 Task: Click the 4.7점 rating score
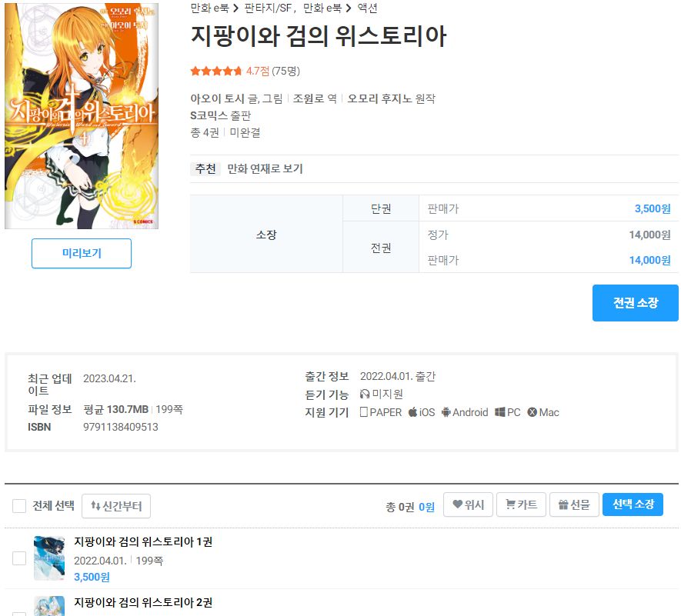258,71
